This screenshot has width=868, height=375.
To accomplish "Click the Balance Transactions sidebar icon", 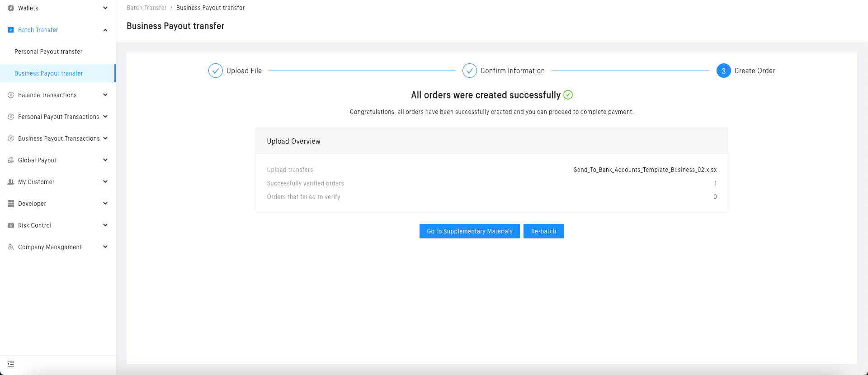I will (x=11, y=95).
